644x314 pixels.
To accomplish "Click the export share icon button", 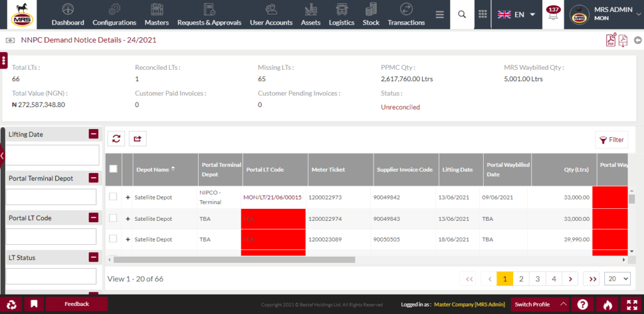I will coord(138,139).
